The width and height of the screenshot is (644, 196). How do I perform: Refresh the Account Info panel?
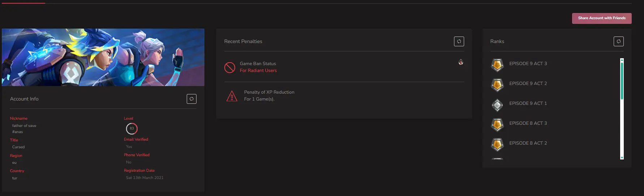pos(191,99)
